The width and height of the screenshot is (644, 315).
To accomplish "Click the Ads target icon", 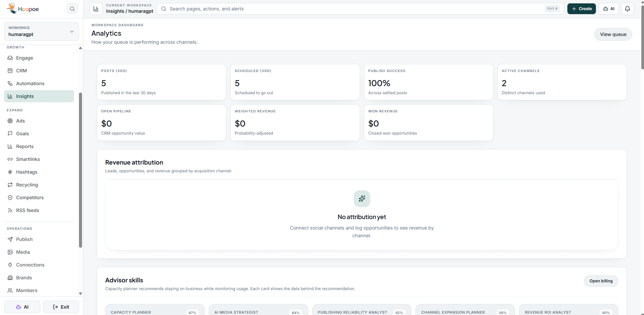I will pyautogui.click(x=10, y=121).
